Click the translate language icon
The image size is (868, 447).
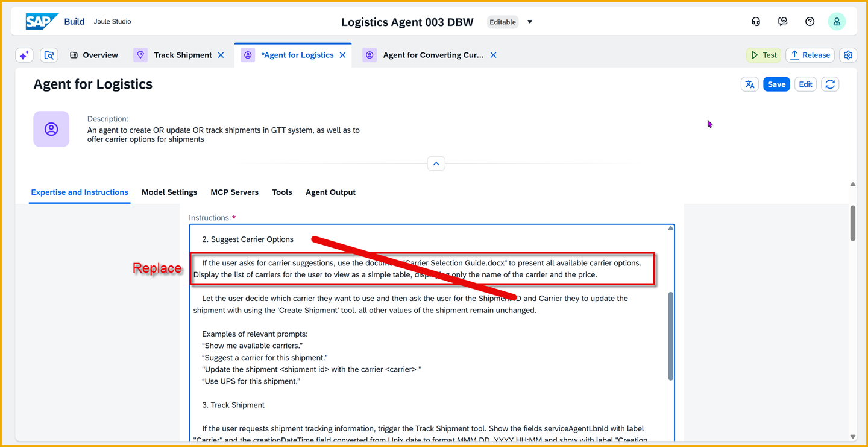pyautogui.click(x=750, y=84)
